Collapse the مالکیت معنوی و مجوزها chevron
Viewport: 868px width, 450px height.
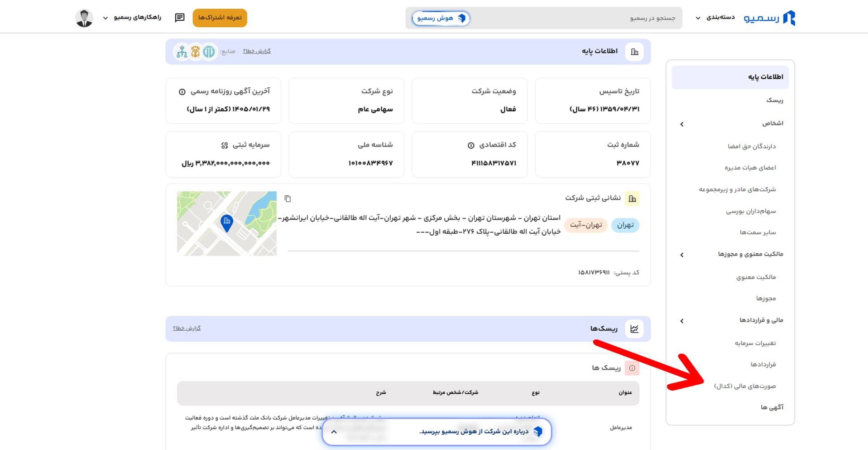(x=682, y=255)
